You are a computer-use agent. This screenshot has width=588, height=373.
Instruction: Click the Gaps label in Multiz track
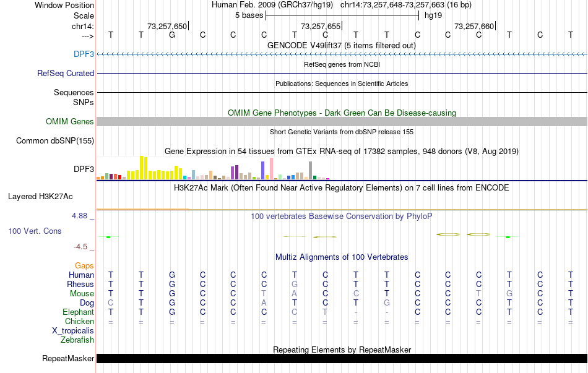tap(84, 265)
